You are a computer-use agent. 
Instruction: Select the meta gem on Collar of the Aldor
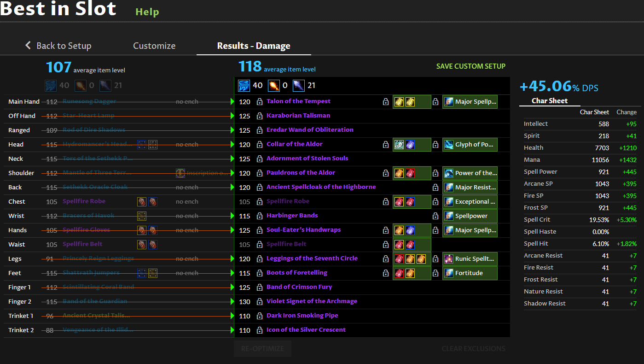399,145
